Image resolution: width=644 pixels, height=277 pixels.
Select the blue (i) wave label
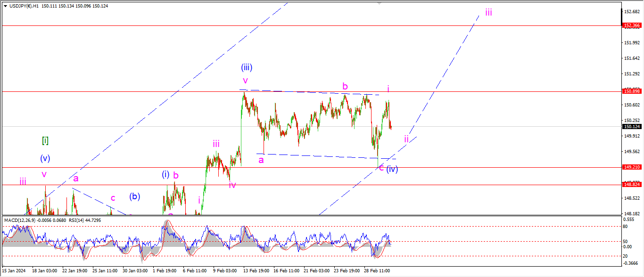tap(165, 174)
